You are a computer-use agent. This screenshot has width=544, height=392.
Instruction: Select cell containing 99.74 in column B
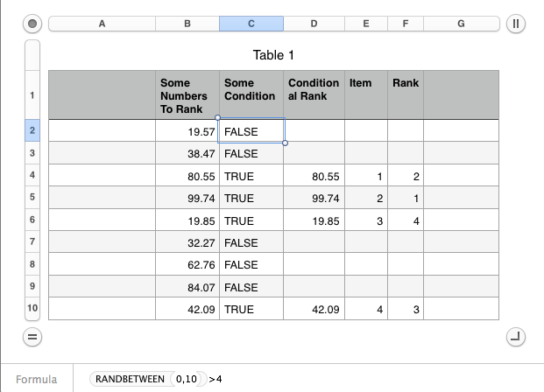187,198
